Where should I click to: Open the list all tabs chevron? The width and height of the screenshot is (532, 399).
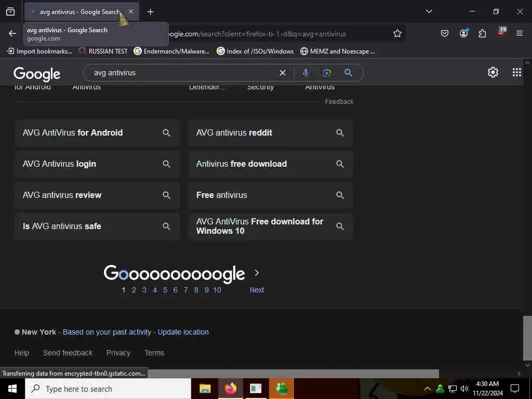coord(429,11)
